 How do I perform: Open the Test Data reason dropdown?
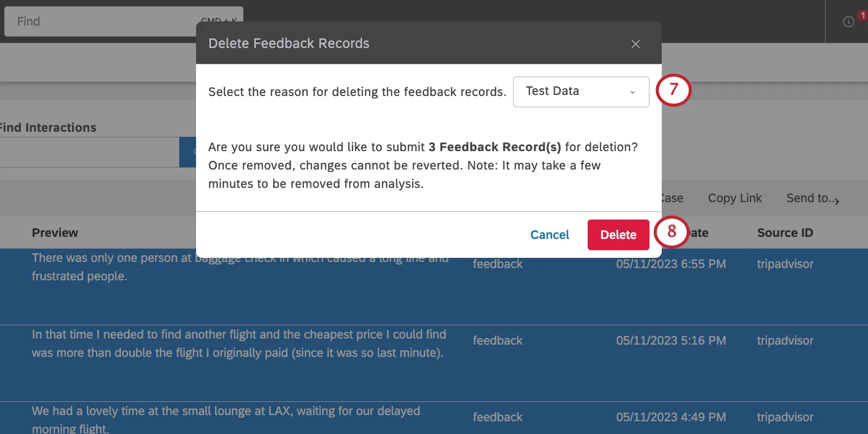point(581,91)
